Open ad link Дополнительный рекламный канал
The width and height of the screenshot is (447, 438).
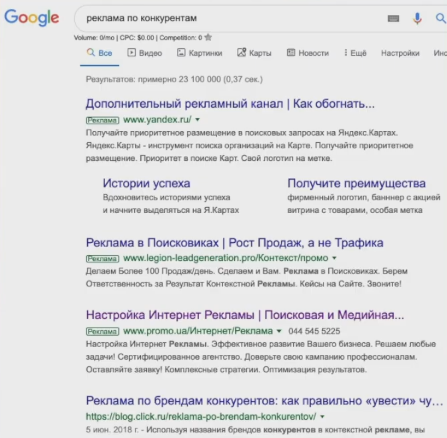(230, 104)
